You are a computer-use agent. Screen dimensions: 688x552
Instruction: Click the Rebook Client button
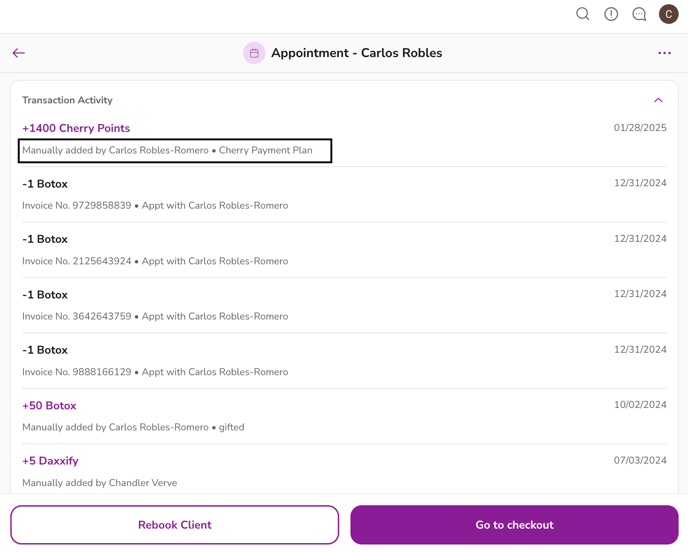(175, 525)
